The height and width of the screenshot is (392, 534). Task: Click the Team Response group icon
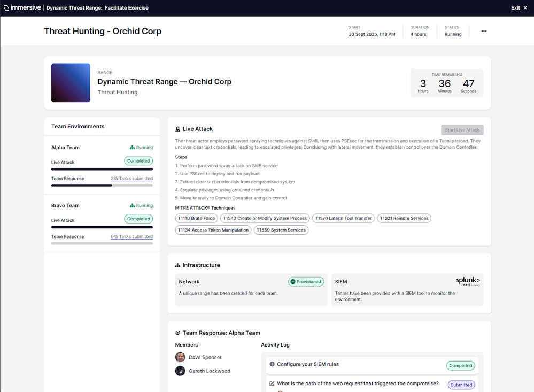click(x=177, y=333)
